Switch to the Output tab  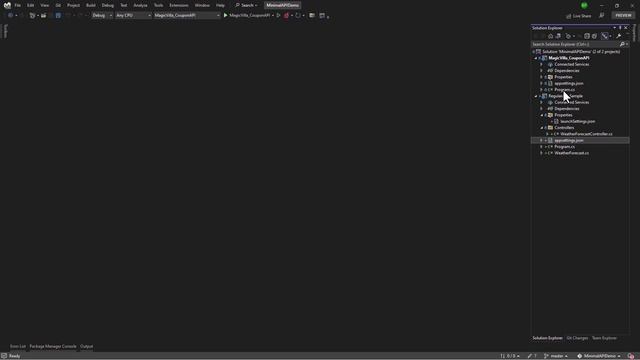(x=86, y=346)
